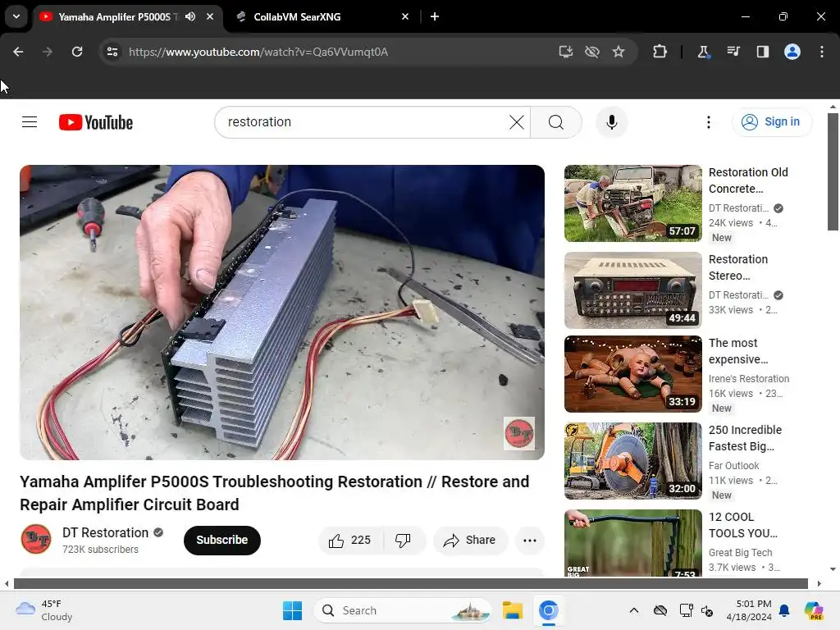Open Restoration Stereo video thumbnail

(633, 290)
